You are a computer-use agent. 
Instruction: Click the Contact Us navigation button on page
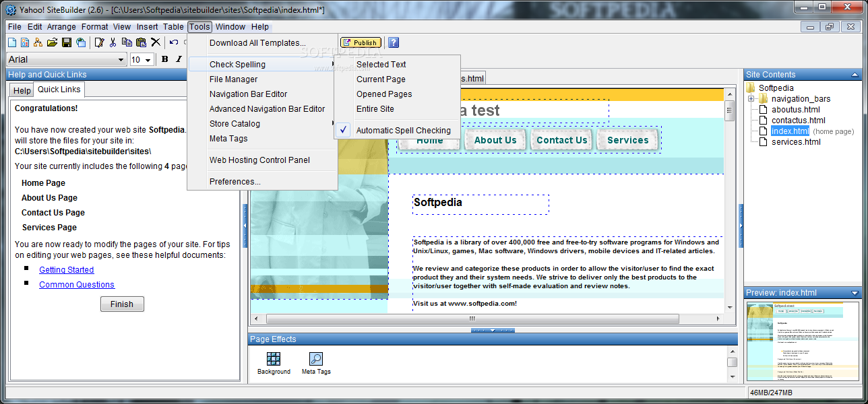[x=561, y=140]
